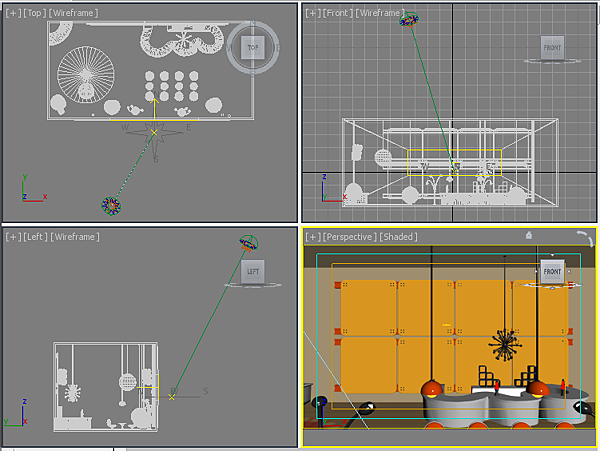Click the [Perspective] viewport name label
The width and height of the screenshot is (600, 451).
(x=349, y=237)
